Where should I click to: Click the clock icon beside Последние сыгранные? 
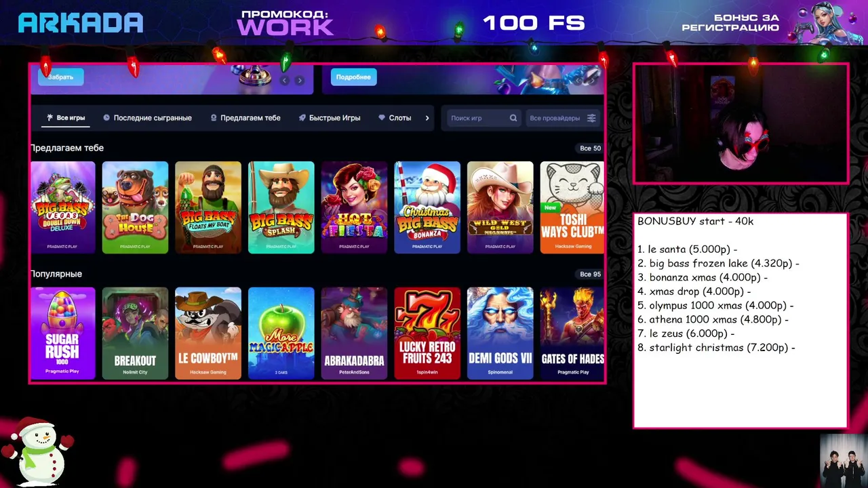[x=106, y=118]
